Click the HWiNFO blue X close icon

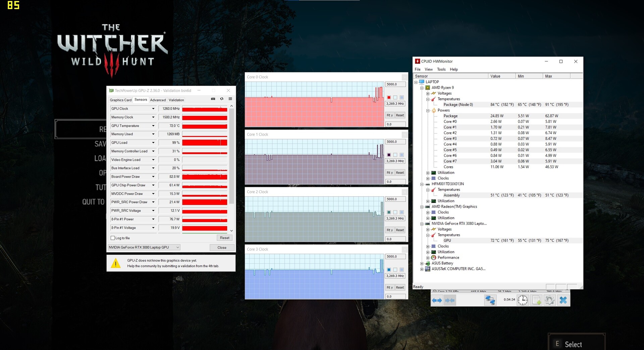(x=563, y=300)
